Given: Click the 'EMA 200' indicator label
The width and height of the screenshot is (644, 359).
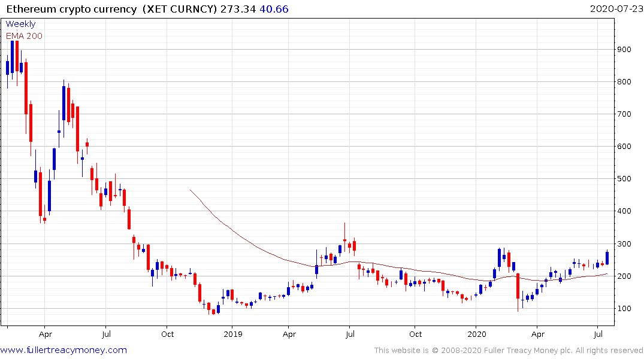Looking at the screenshot, I should coord(24,36).
